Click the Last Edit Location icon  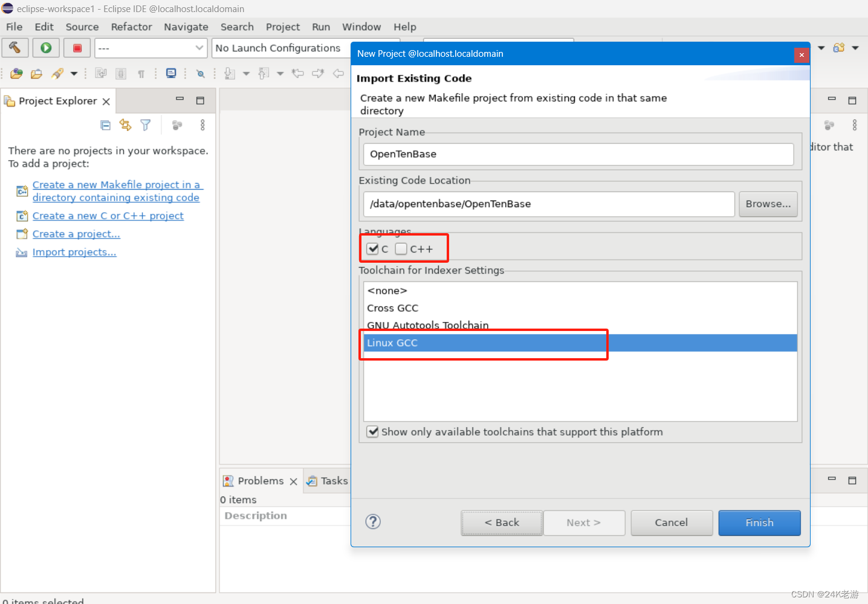298,74
